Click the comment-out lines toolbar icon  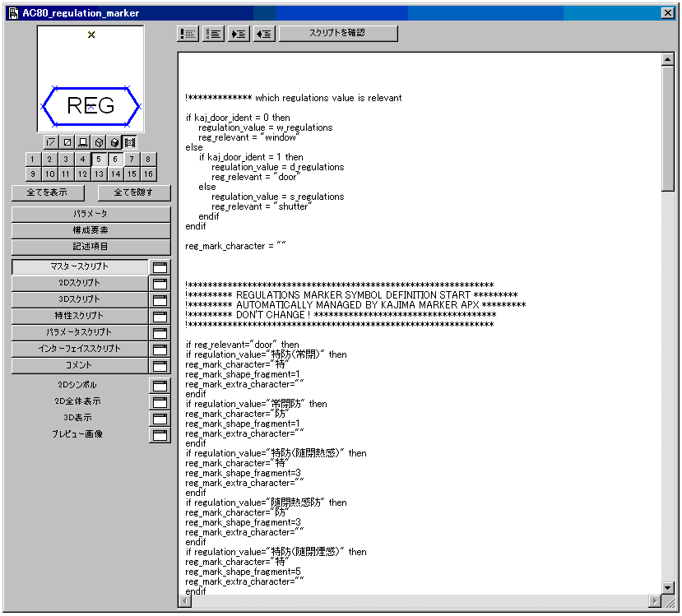coord(188,34)
